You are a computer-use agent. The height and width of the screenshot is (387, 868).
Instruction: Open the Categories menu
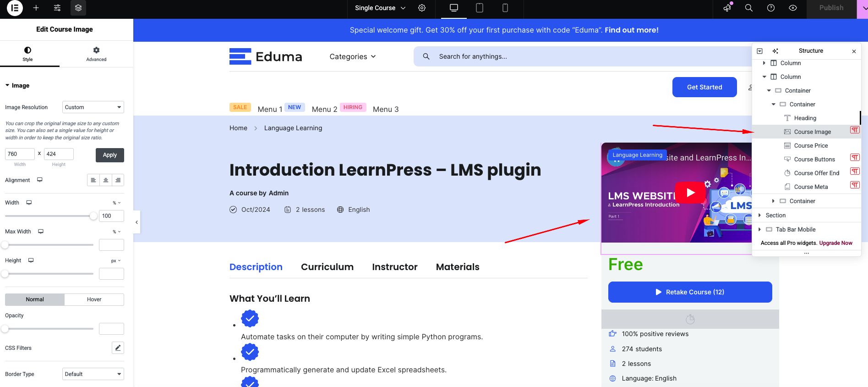(353, 56)
